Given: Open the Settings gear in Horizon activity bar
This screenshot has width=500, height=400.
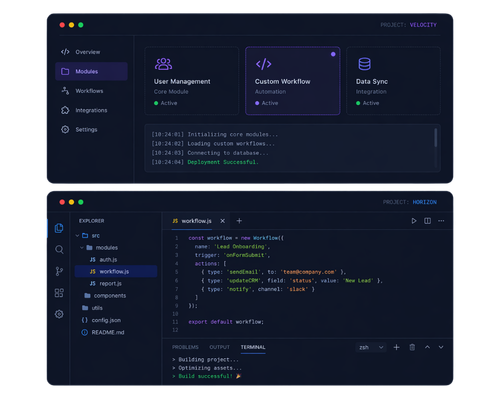Looking at the screenshot, I should (x=59, y=314).
